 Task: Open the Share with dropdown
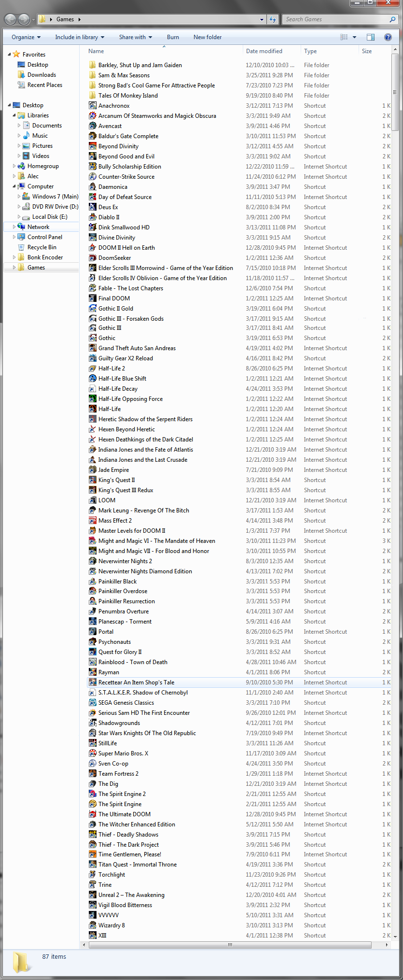(136, 37)
